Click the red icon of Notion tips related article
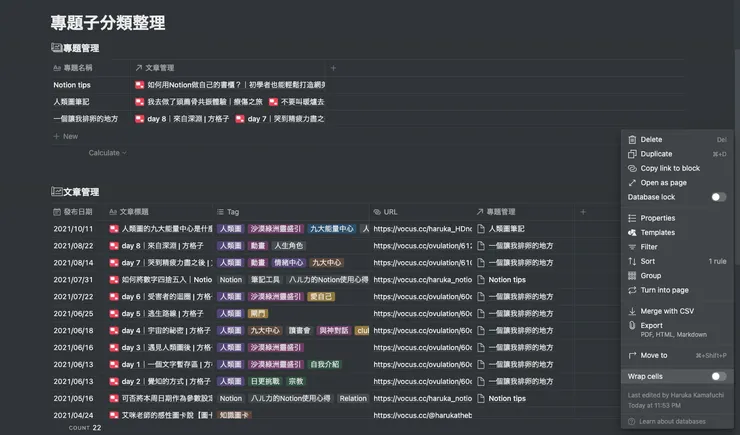The width and height of the screenshot is (740, 435). (139, 85)
